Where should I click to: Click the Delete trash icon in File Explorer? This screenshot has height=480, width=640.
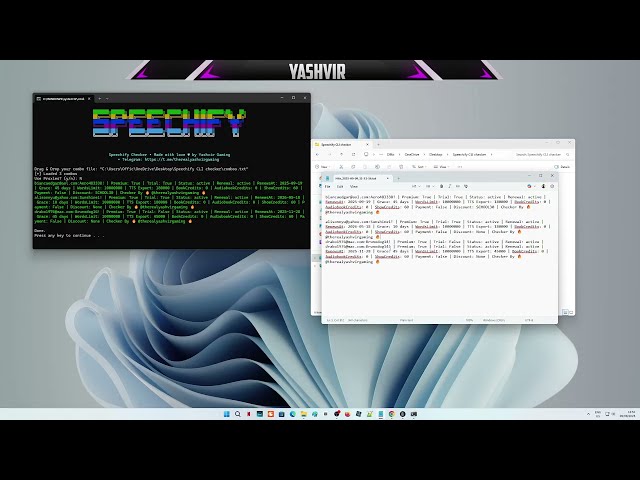(x=401, y=167)
